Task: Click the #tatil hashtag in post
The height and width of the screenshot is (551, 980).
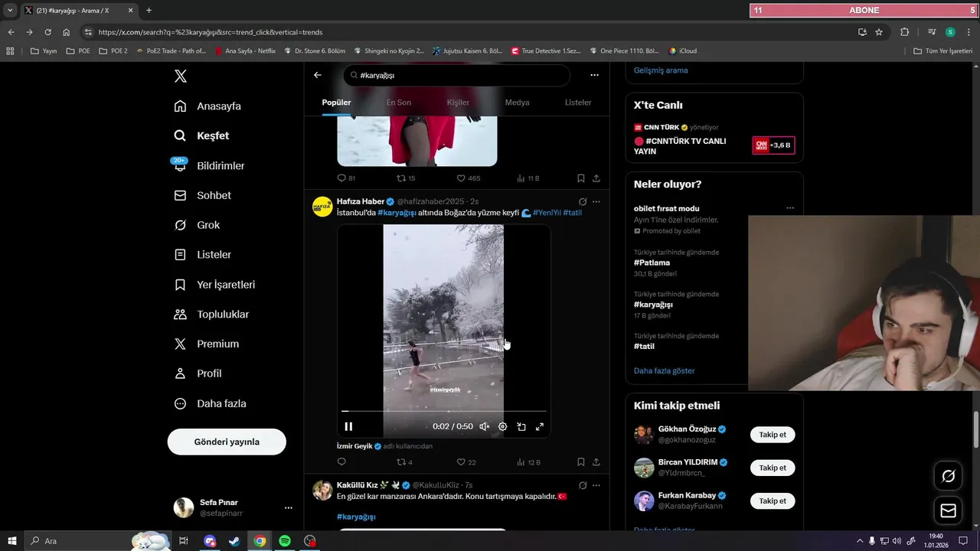Action: tap(573, 213)
